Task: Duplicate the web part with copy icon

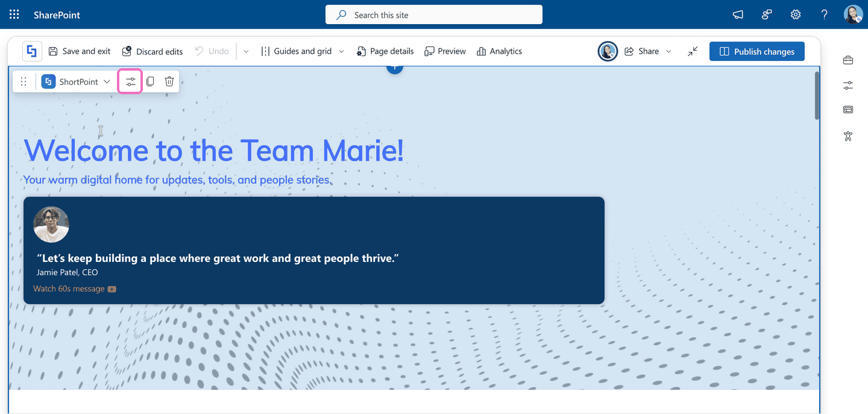Action: [x=150, y=81]
